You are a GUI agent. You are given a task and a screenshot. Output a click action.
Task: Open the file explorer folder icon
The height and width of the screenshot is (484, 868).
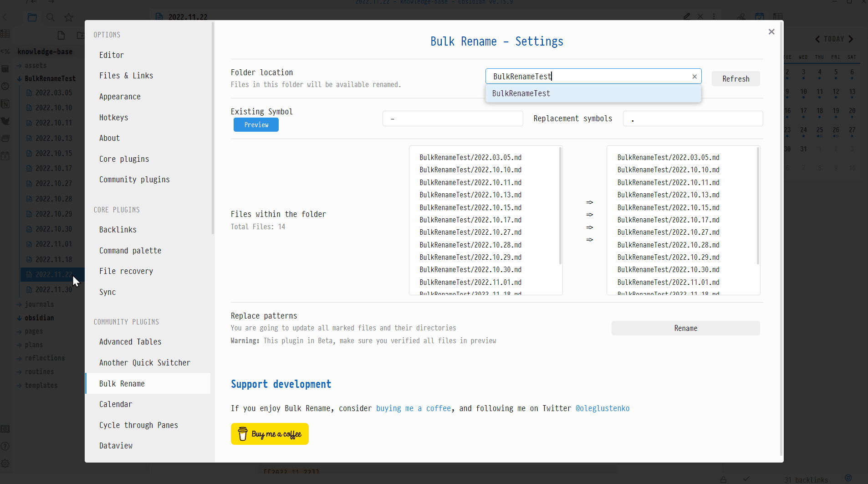(32, 17)
